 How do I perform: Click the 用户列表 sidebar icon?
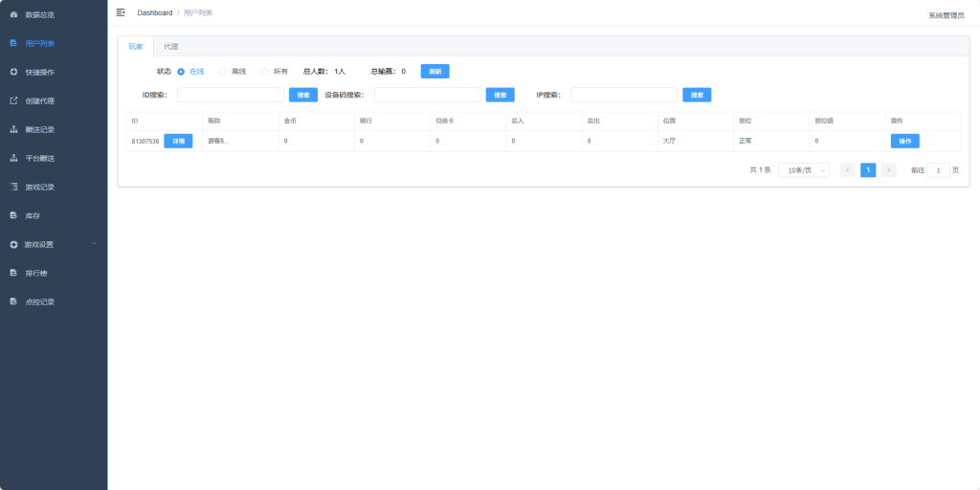(13, 43)
